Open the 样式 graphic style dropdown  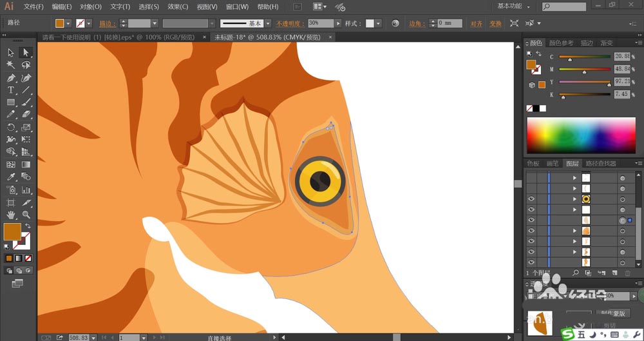pyautogui.click(x=378, y=23)
